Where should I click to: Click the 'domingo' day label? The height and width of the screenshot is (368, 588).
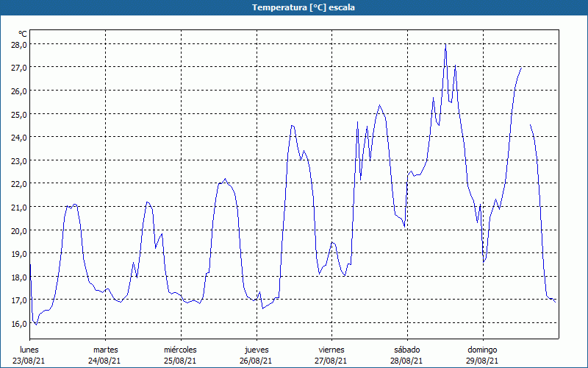pyautogui.click(x=482, y=350)
